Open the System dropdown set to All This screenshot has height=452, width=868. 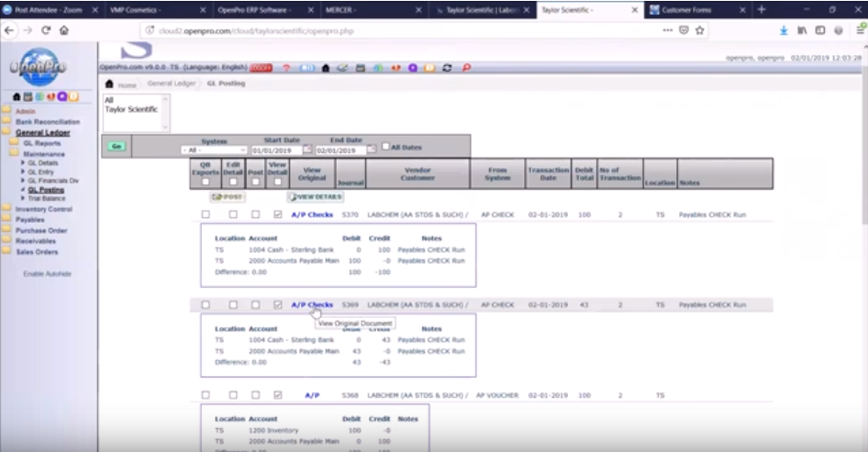click(x=214, y=150)
